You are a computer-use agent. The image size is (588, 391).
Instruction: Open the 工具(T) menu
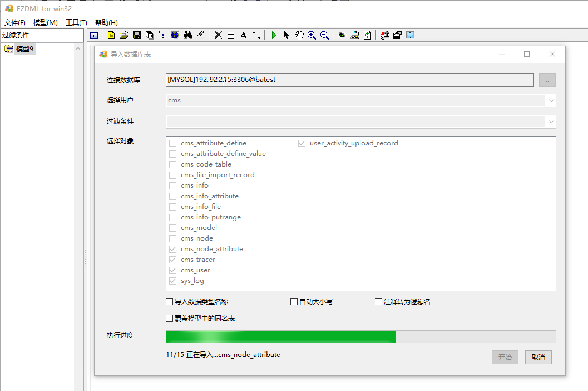(x=77, y=22)
